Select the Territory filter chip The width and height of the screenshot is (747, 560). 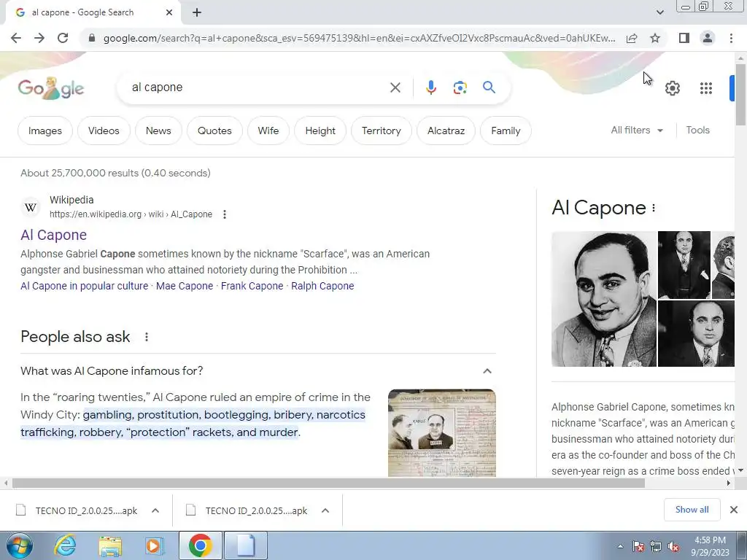[381, 131]
